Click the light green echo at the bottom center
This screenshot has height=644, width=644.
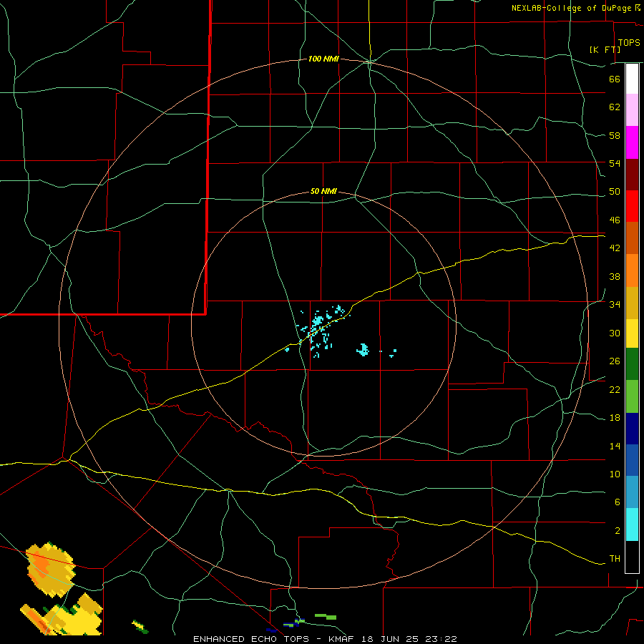[x=326, y=617]
